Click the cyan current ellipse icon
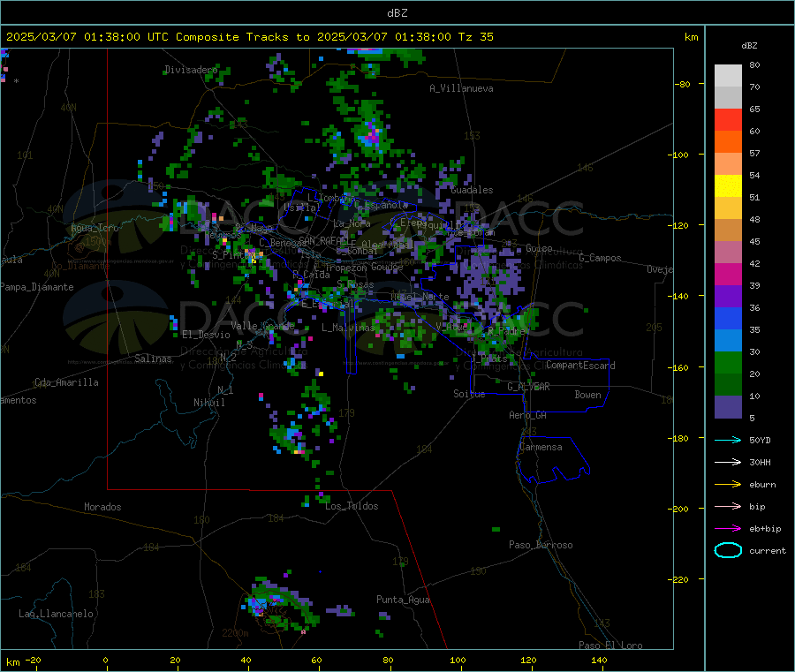795x672 pixels. pos(728,550)
